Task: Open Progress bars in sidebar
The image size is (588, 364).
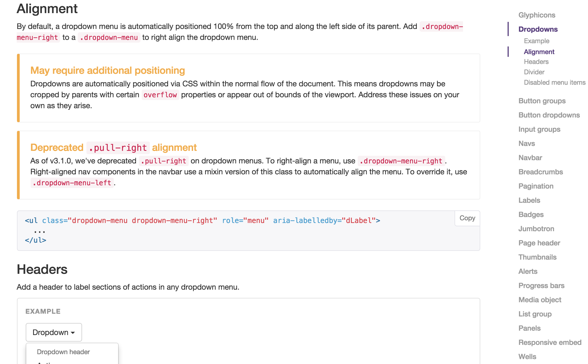Action: click(x=541, y=286)
